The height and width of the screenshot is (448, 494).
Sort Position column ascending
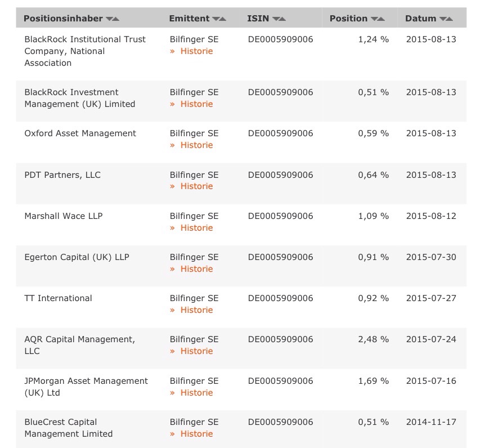point(381,19)
